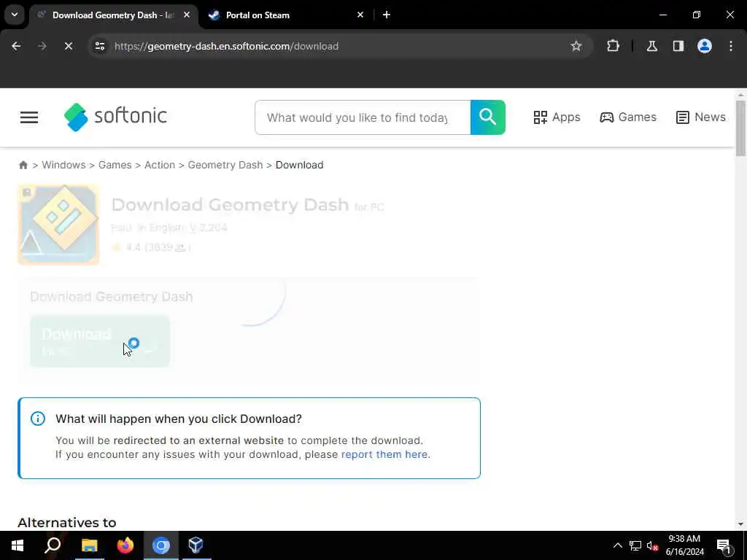
Task: Switch to the Portal on Steam tab
Action: (x=286, y=15)
